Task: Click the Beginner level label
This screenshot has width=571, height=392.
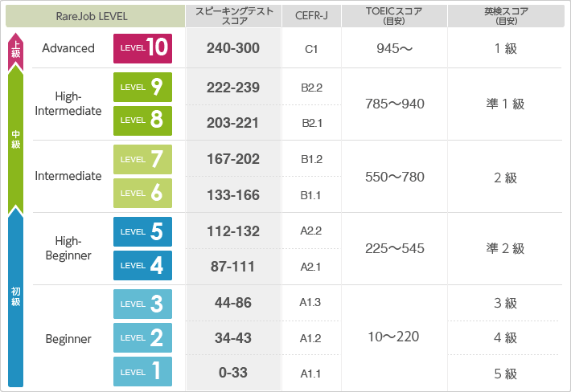Action: tap(68, 338)
